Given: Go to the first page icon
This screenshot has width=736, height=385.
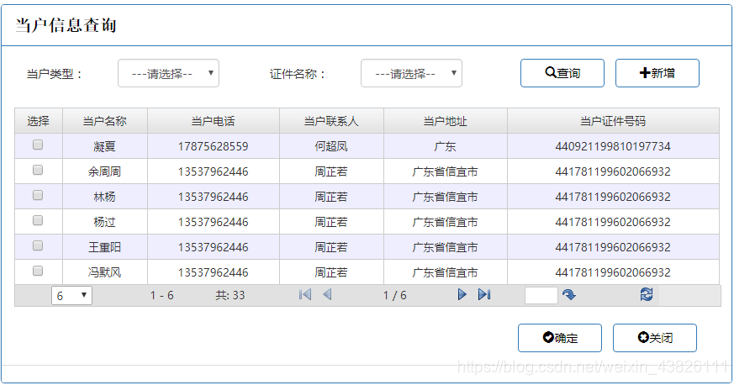Looking at the screenshot, I should point(305,294).
